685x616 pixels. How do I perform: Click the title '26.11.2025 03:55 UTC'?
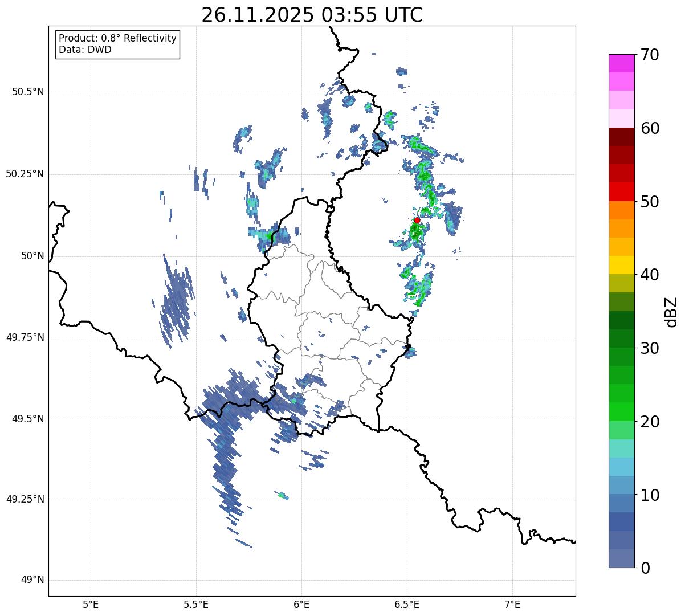[x=312, y=15]
